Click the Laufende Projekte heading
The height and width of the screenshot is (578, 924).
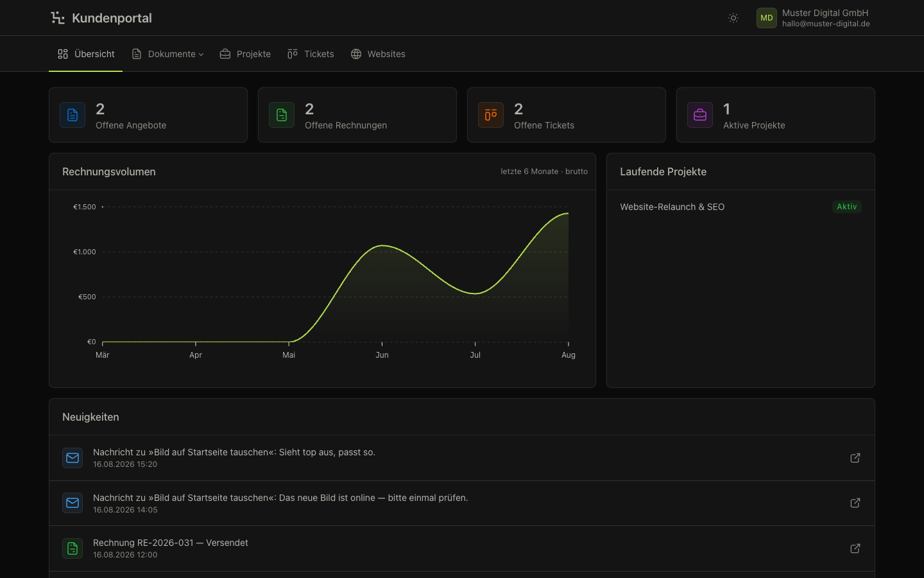click(x=663, y=171)
